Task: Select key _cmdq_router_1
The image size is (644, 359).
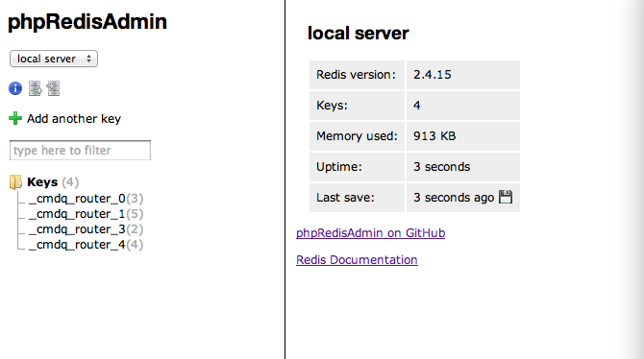Action: 77,214
